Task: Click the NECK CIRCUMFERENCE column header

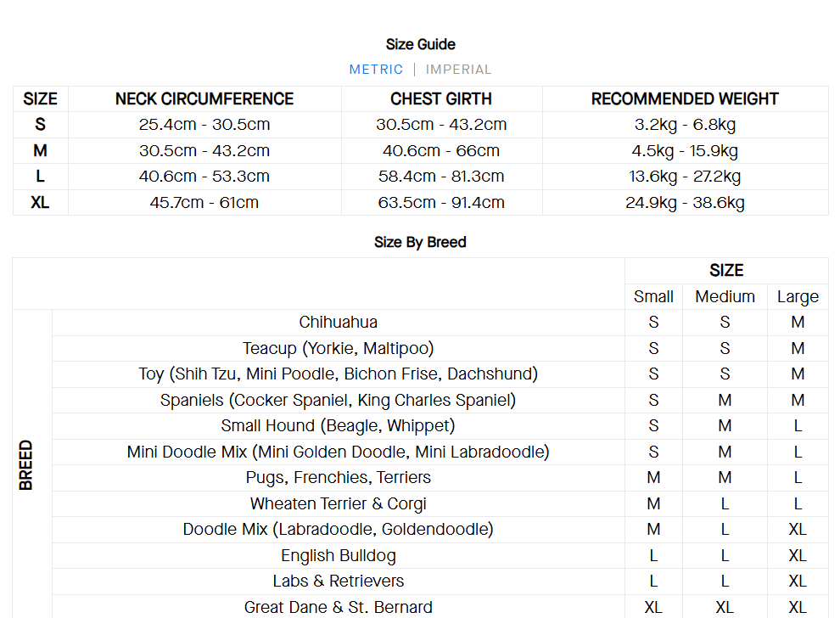Action: pos(204,99)
